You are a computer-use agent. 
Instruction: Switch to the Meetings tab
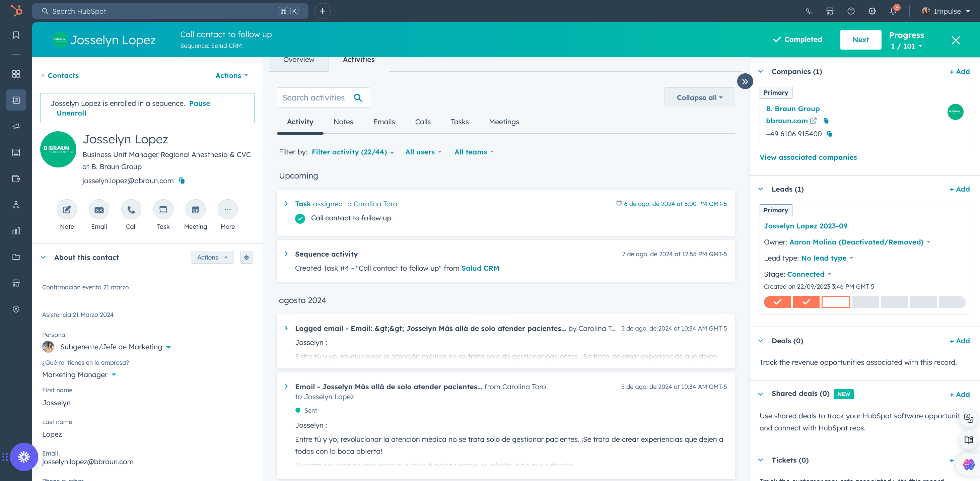(504, 122)
